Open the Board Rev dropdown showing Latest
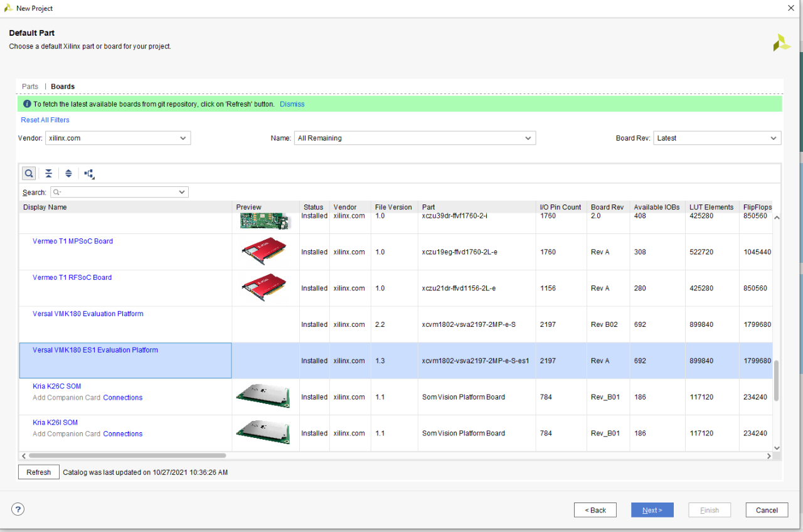 [717, 138]
